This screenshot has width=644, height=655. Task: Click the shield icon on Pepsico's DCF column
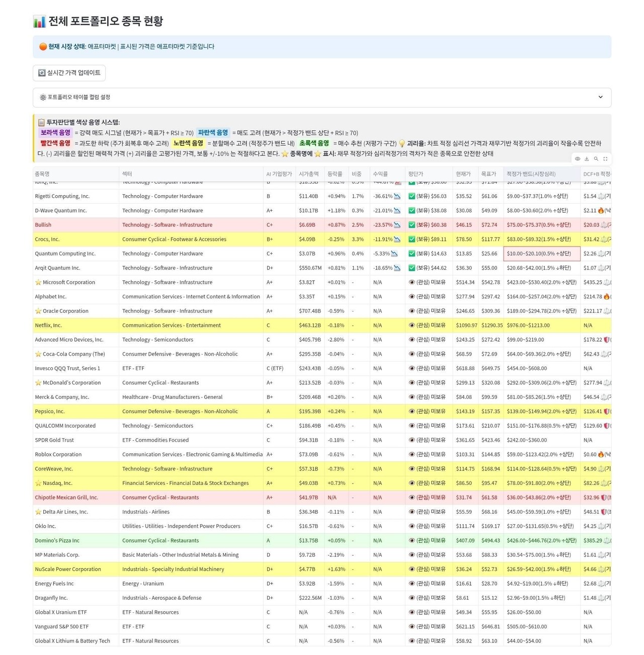click(606, 411)
